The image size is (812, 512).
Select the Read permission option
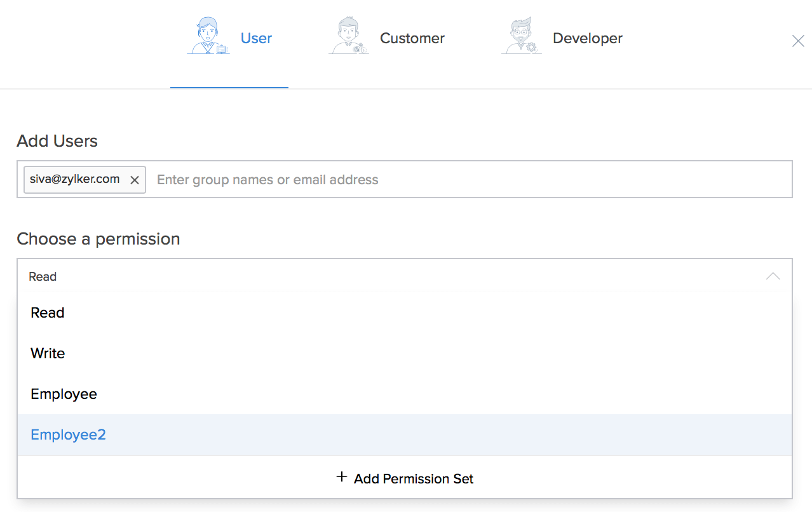click(48, 313)
